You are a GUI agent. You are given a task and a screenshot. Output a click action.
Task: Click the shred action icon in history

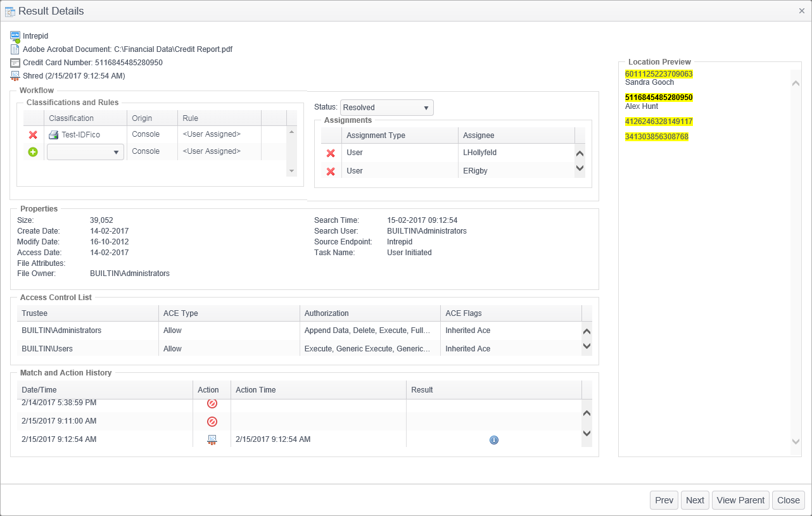pyautogui.click(x=212, y=440)
